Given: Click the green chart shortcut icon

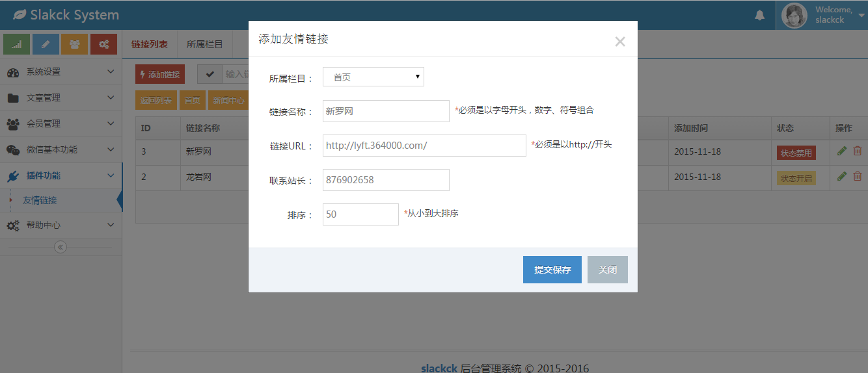Looking at the screenshot, I should (x=16, y=44).
